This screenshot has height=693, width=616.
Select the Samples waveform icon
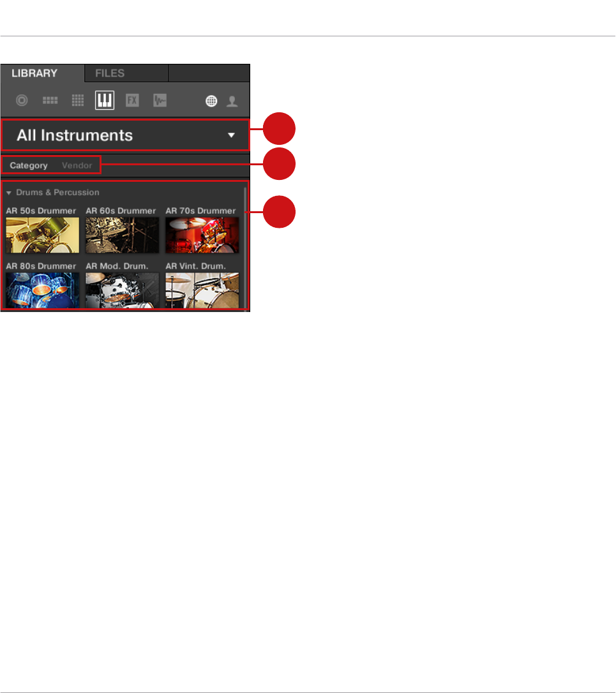click(160, 100)
